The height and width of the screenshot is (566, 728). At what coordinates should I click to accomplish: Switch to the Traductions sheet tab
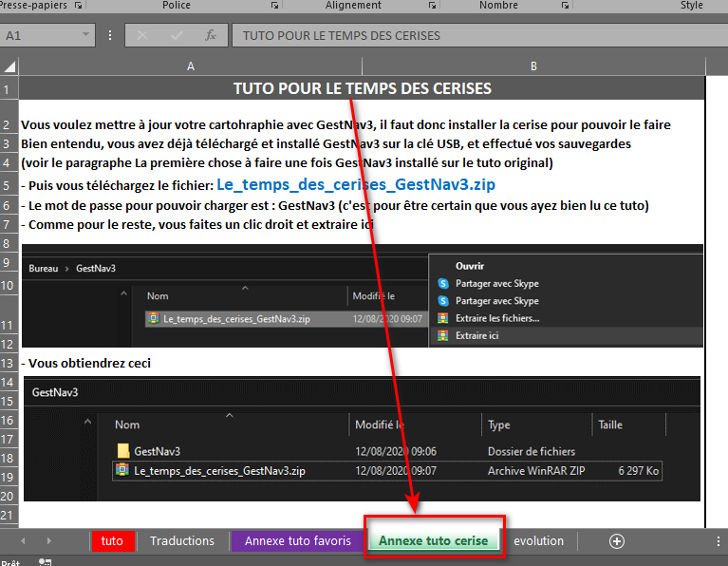[x=182, y=541]
